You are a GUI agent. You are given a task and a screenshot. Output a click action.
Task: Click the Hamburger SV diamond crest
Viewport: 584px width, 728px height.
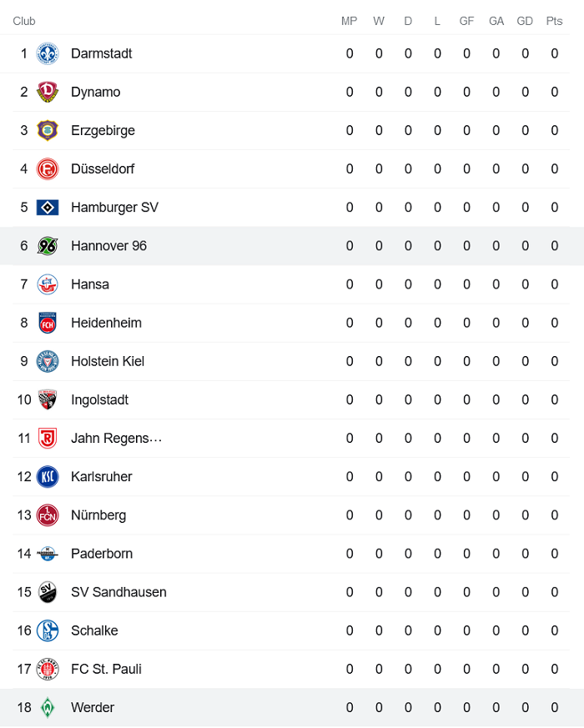(48, 207)
